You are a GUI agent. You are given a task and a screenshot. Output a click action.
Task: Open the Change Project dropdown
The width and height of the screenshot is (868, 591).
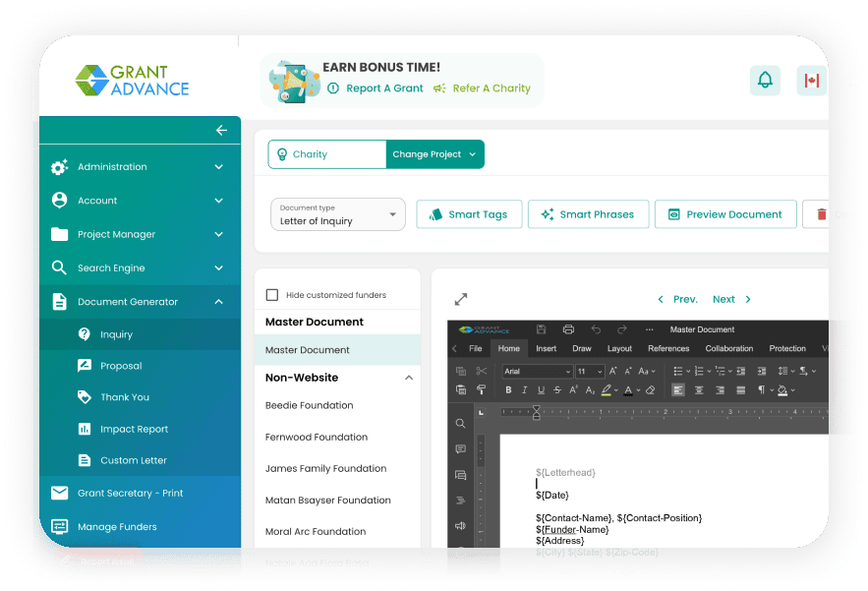point(434,154)
